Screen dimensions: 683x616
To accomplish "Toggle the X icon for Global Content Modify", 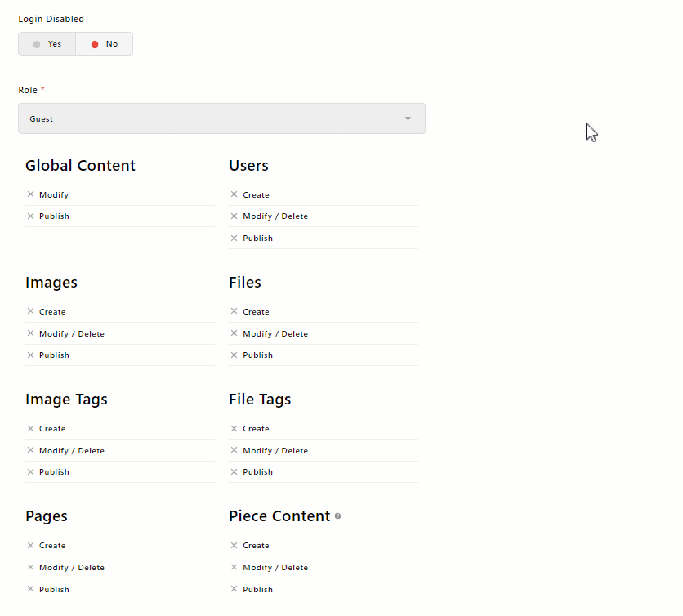I will (31, 195).
